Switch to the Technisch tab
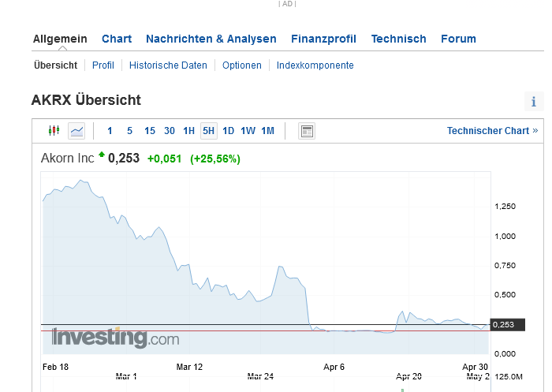Image resolution: width=552 pixels, height=392 pixels. (398, 39)
